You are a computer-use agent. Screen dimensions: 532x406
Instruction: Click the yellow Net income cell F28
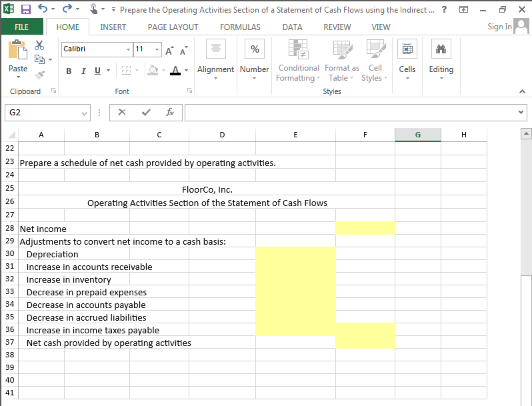(365, 228)
